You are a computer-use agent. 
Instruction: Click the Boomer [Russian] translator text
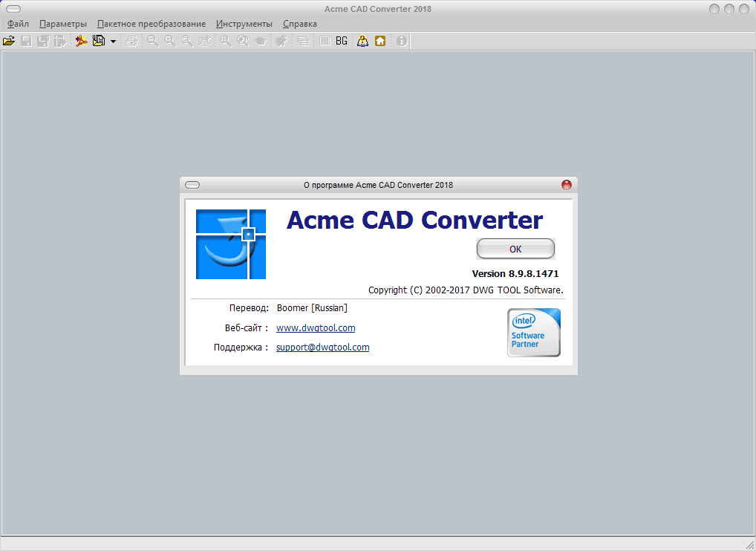coord(312,307)
